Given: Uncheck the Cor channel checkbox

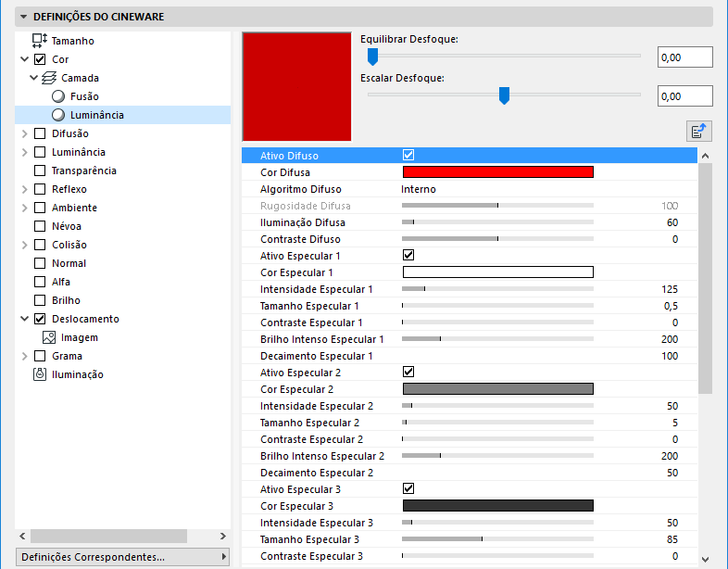Looking at the screenshot, I should [x=40, y=59].
